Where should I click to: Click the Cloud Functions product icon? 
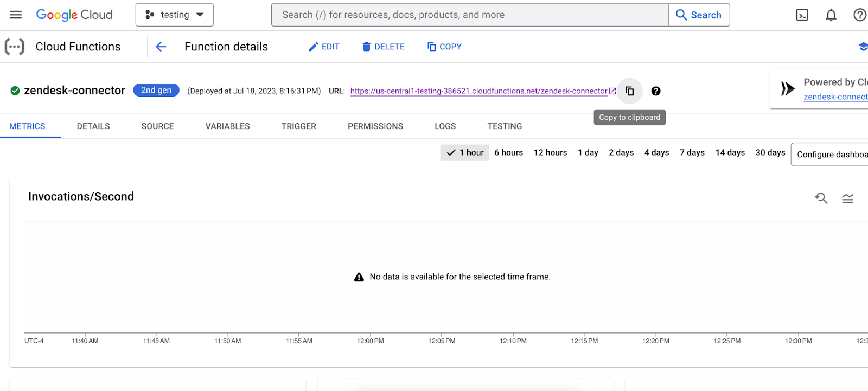15,47
